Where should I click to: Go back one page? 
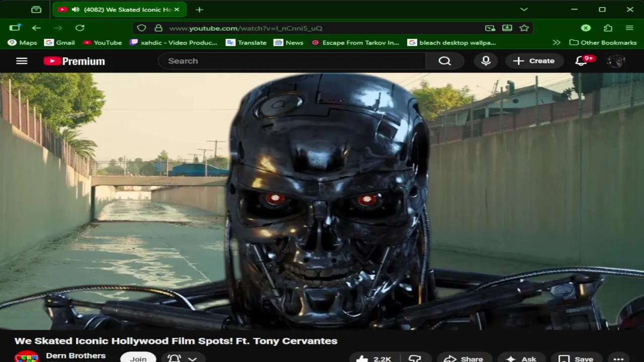tap(36, 28)
